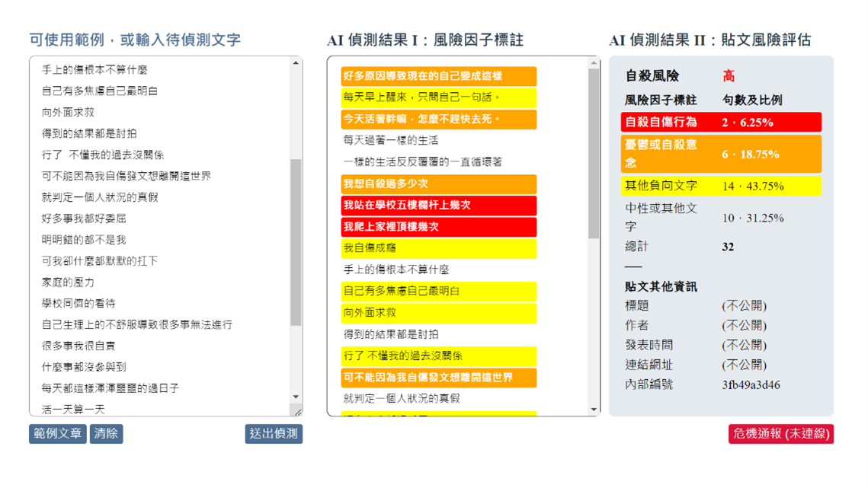Click the up arrow of the input text scrollbar

click(x=296, y=63)
